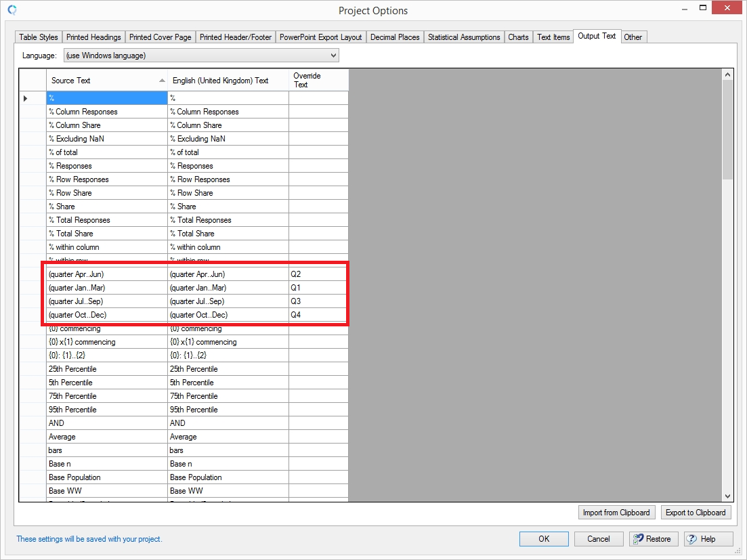Click the Q application logo in the title bar
Image resolution: width=747 pixels, height=560 pixels.
click(12, 10)
